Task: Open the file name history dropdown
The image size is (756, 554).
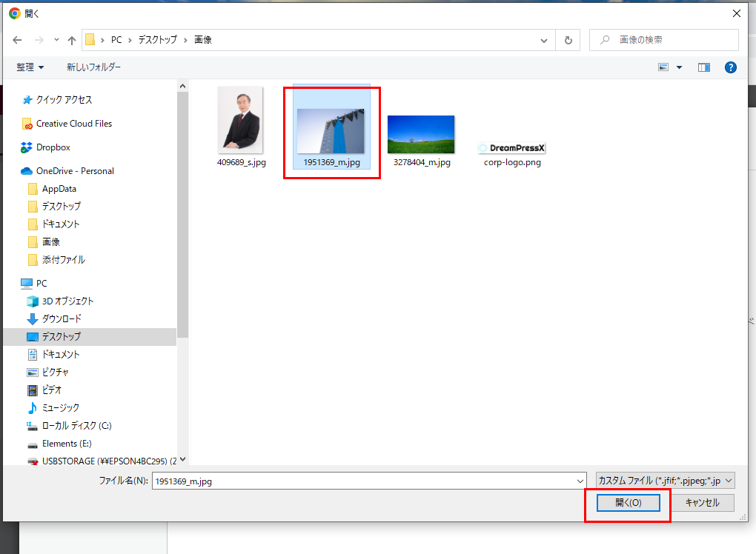Action: pyautogui.click(x=580, y=481)
